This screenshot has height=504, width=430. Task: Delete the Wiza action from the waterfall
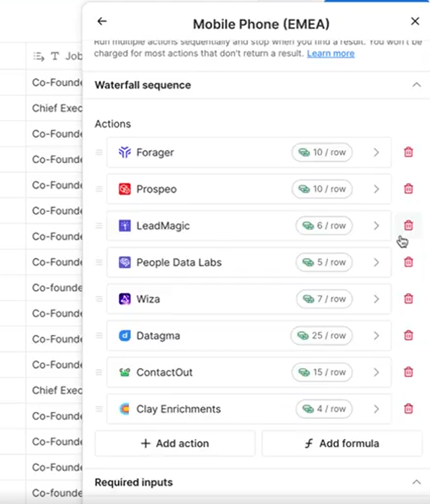pos(408,299)
